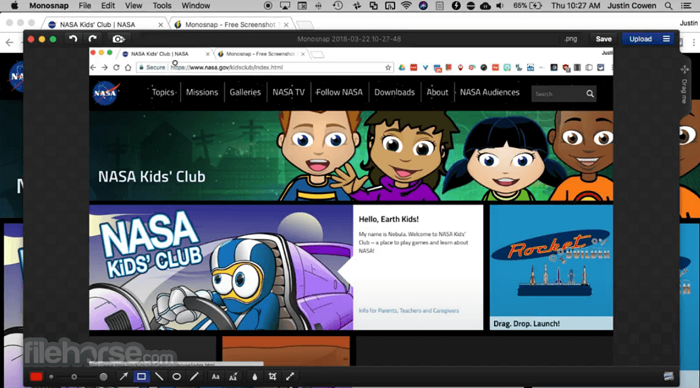Select the Blur drop tool
Viewport: 700px width, 388px height.
tap(254, 376)
